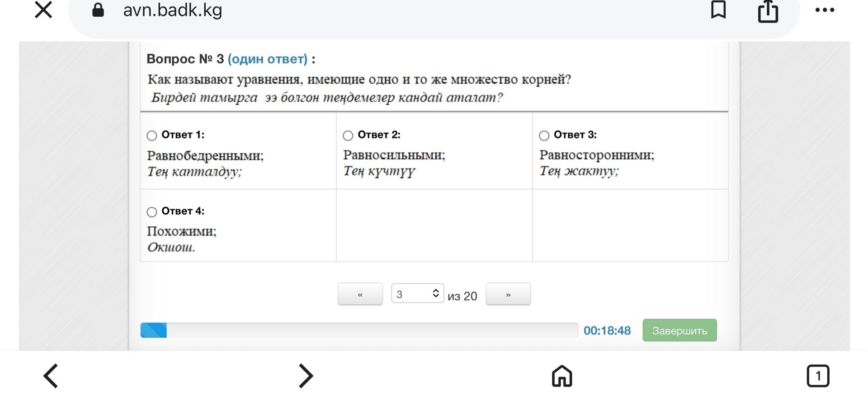Click the Kyrgyz question line Бирдей тамырга

(x=327, y=97)
